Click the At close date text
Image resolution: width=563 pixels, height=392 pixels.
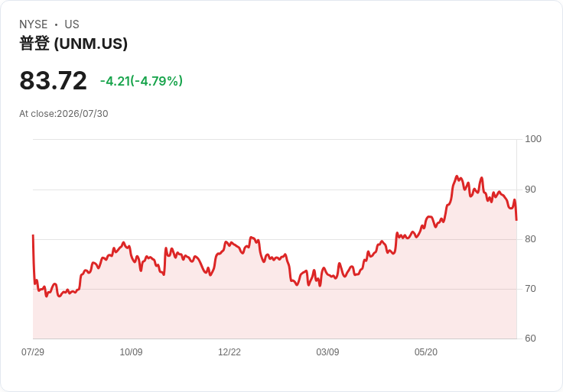click(63, 114)
